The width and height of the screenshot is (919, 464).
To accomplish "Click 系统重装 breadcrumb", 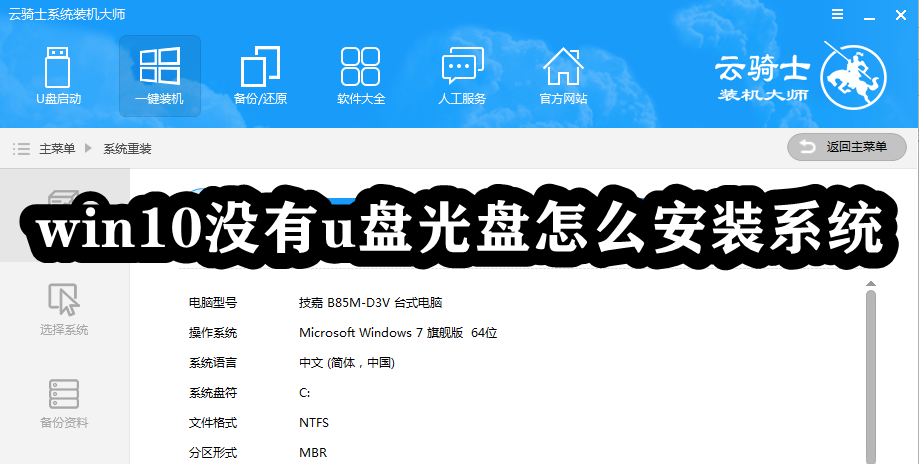I will 127,149.
